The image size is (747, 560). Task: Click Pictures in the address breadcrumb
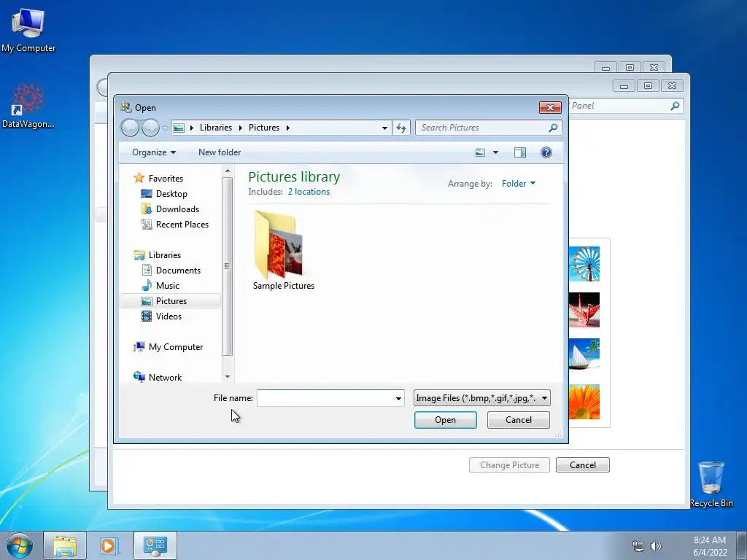[x=264, y=128]
